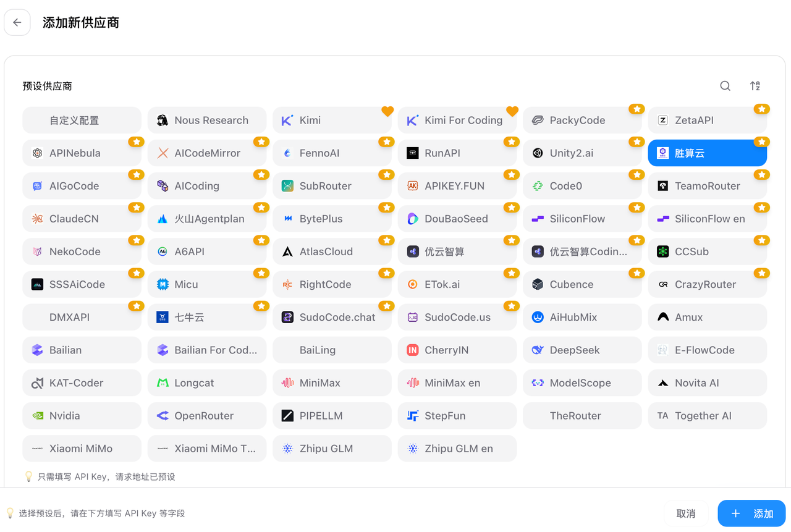Click the Nvidia logo
Screen dimensions: 791x532
pos(38,416)
